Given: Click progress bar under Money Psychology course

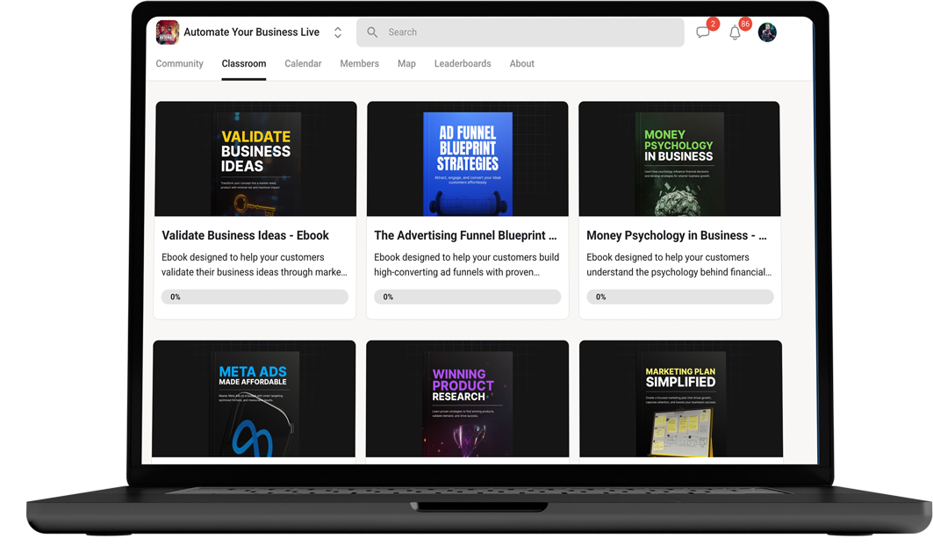Looking at the screenshot, I should point(679,297).
